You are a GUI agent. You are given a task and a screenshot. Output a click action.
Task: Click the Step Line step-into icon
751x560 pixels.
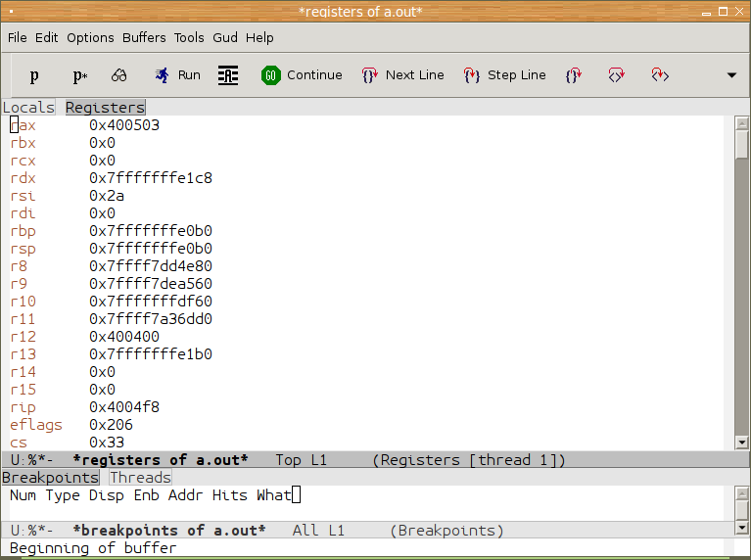click(471, 75)
